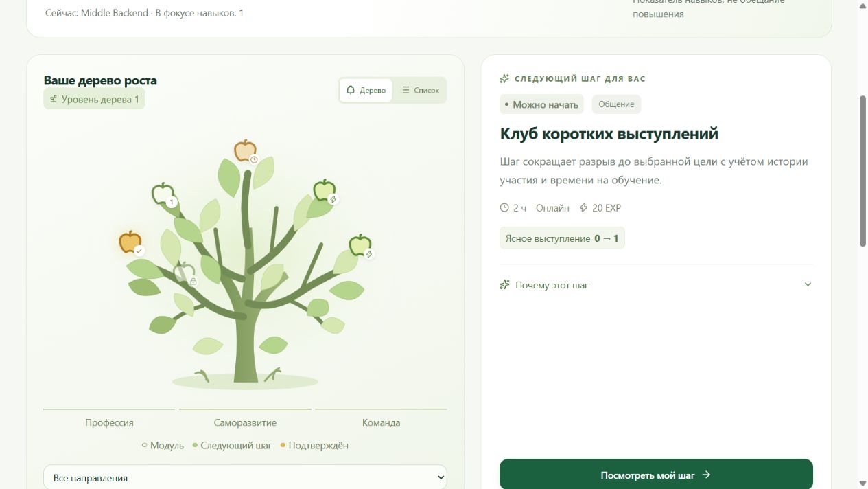Open the apple with badge number 1

(x=163, y=194)
